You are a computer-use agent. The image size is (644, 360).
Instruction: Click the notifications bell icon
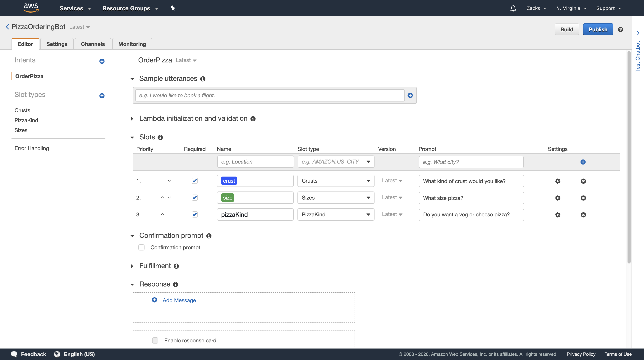(x=513, y=8)
